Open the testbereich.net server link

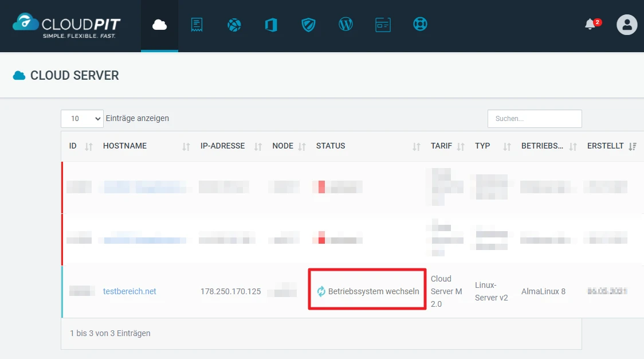129,291
